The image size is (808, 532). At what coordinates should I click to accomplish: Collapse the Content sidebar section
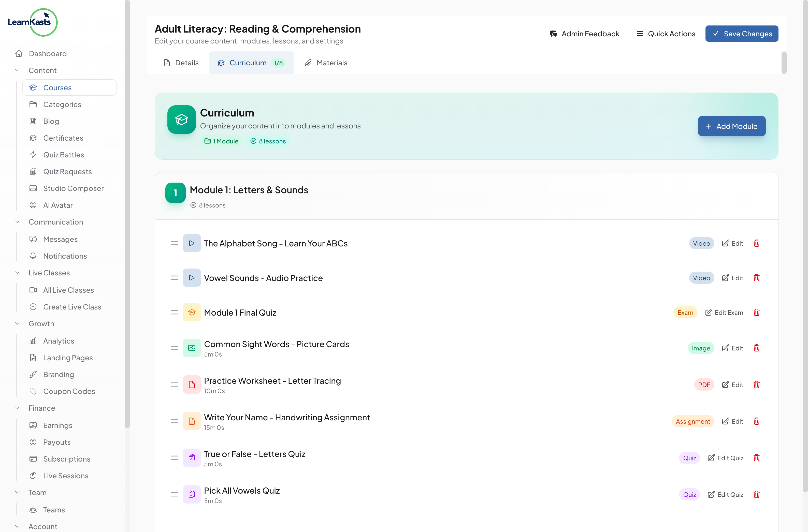coord(18,70)
